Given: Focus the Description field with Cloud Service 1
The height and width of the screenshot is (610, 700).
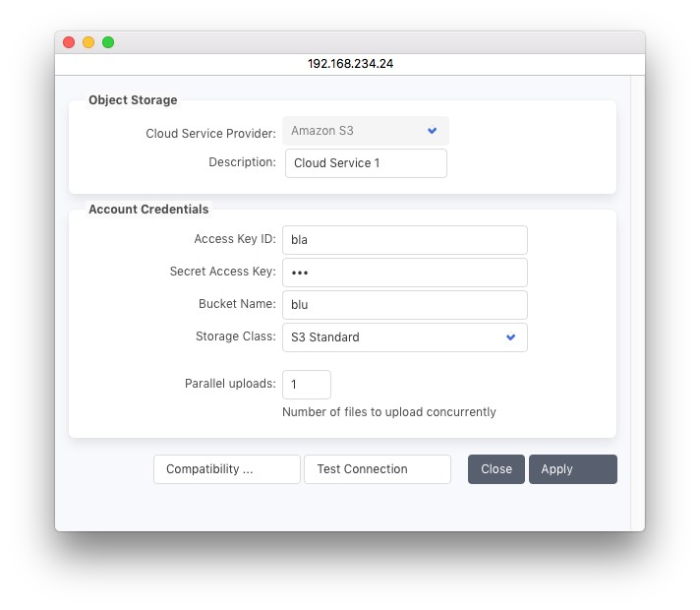Looking at the screenshot, I should 366,163.
